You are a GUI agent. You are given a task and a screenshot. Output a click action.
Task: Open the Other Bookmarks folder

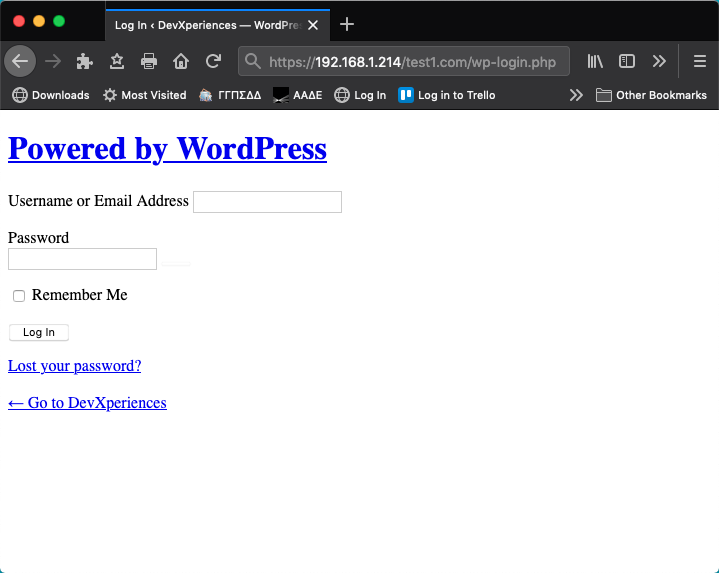tap(651, 95)
